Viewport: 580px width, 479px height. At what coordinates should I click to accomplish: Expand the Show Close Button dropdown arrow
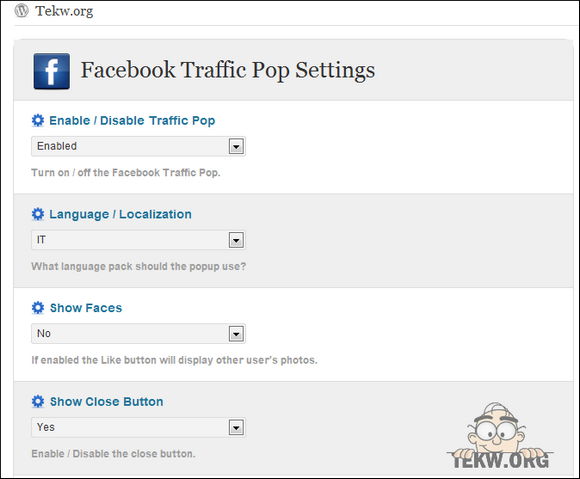click(x=236, y=428)
